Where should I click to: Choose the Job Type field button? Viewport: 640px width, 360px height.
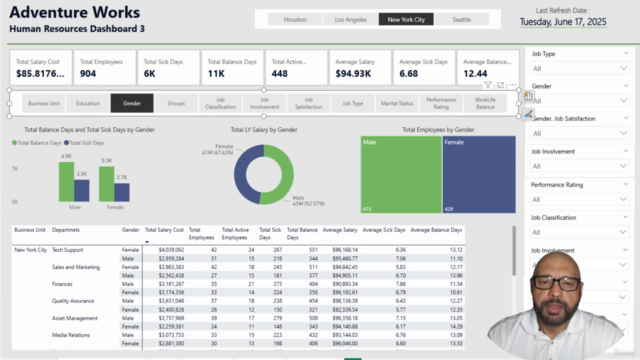tap(353, 103)
